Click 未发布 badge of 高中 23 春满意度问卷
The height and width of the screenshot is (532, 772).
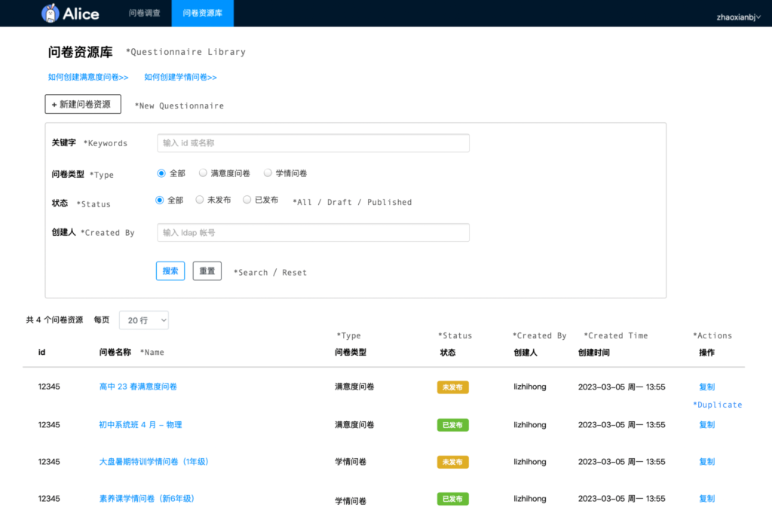pos(452,387)
